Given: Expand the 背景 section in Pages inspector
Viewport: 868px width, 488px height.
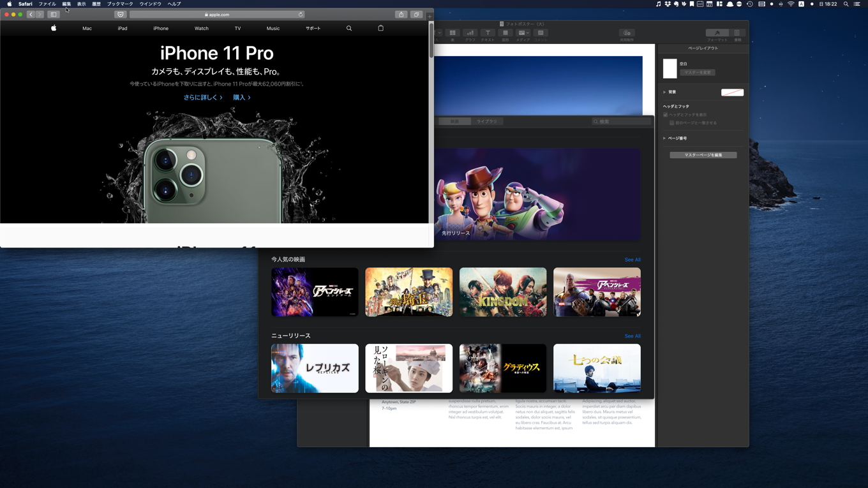Looking at the screenshot, I should point(664,92).
